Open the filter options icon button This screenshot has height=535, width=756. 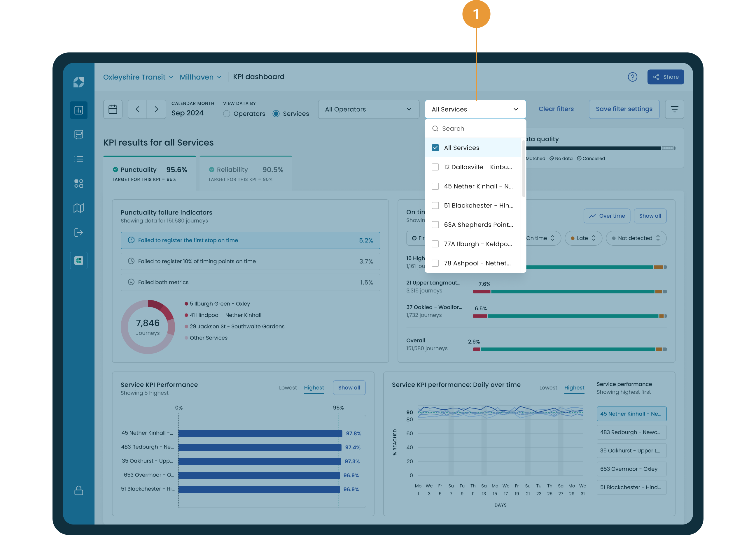point(674,109)
